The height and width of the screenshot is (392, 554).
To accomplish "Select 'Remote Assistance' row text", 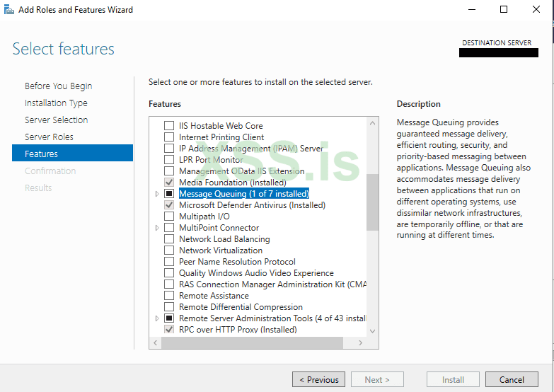I will coord(214,296).
